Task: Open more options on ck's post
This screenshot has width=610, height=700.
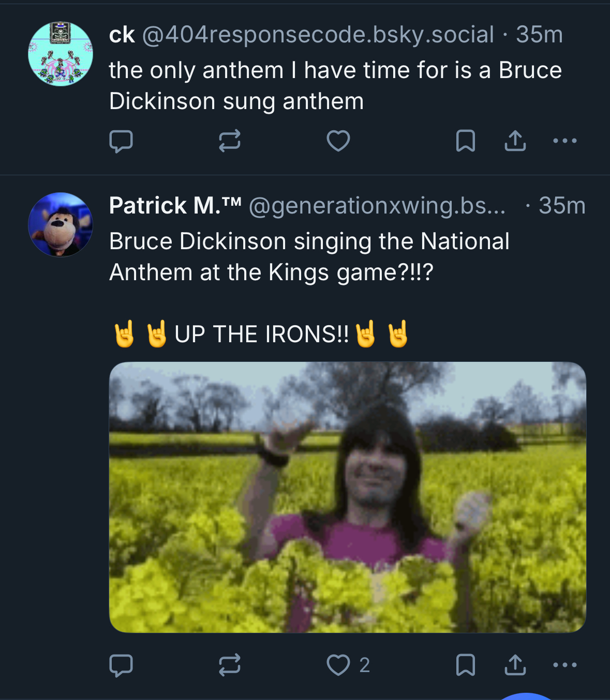Action: (564, 141)
